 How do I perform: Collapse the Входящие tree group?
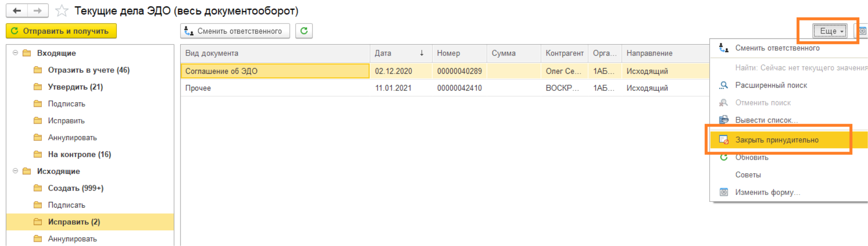[x=15, y=53]
